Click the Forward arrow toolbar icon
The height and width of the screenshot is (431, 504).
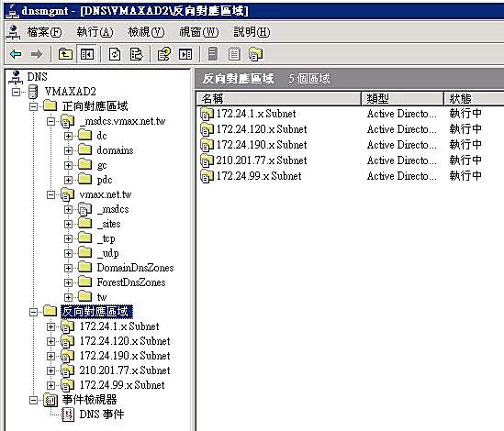pyautogui.click(x=37, y=54)
